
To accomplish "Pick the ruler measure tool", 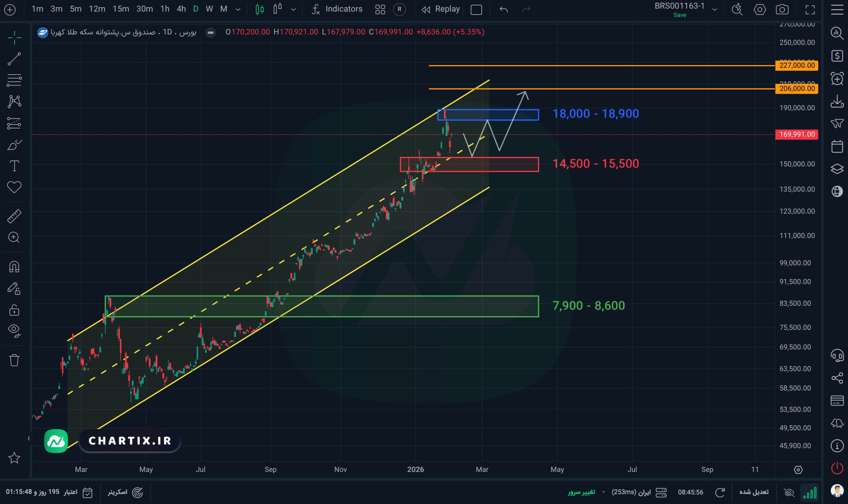I will 14,216.
